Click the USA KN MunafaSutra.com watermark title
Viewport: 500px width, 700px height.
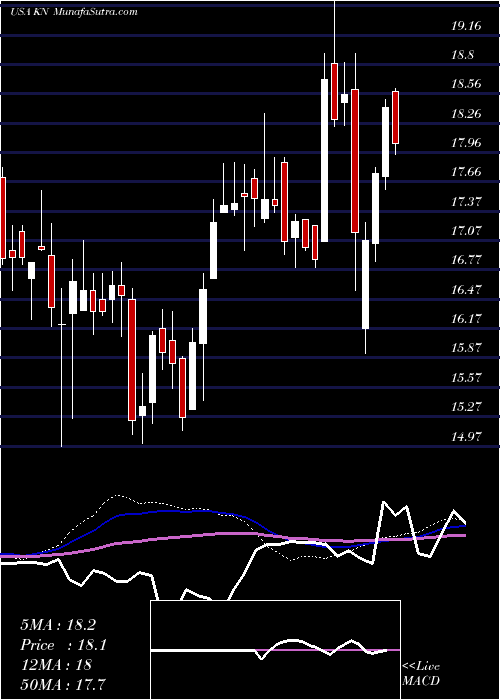point(74,12)
